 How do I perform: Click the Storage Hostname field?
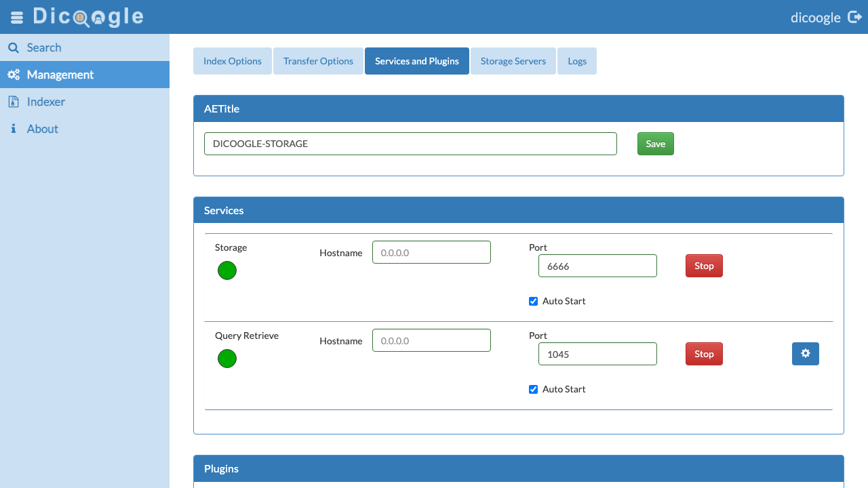point(431,252)
